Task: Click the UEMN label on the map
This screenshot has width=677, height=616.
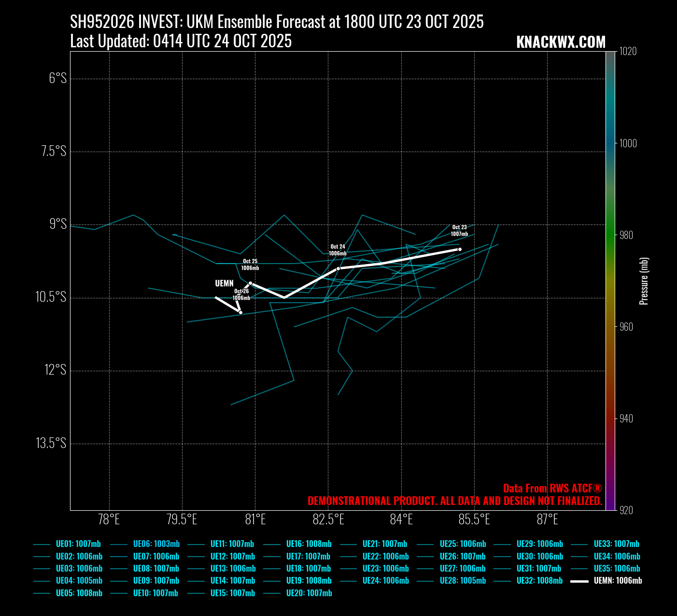Action: [224, 283]
